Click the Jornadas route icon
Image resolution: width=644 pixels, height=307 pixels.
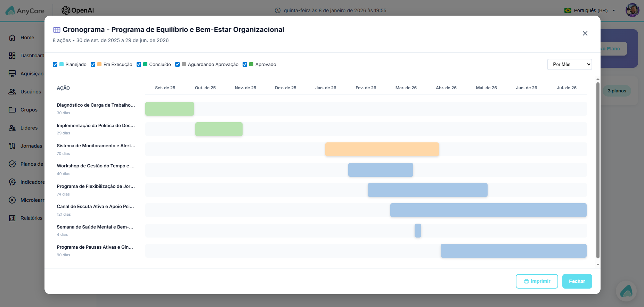(12, 146)
